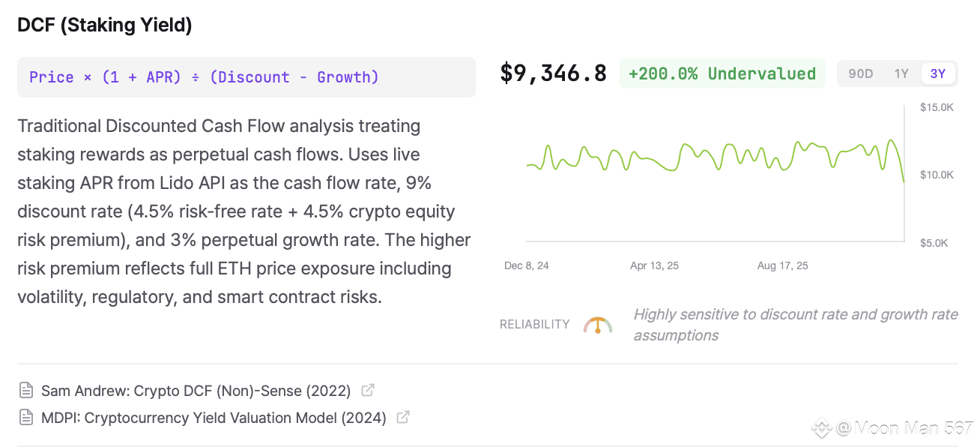Click the green line on the price chart
The height and width of the screenshot is (447, 980).
coord(684,147)
